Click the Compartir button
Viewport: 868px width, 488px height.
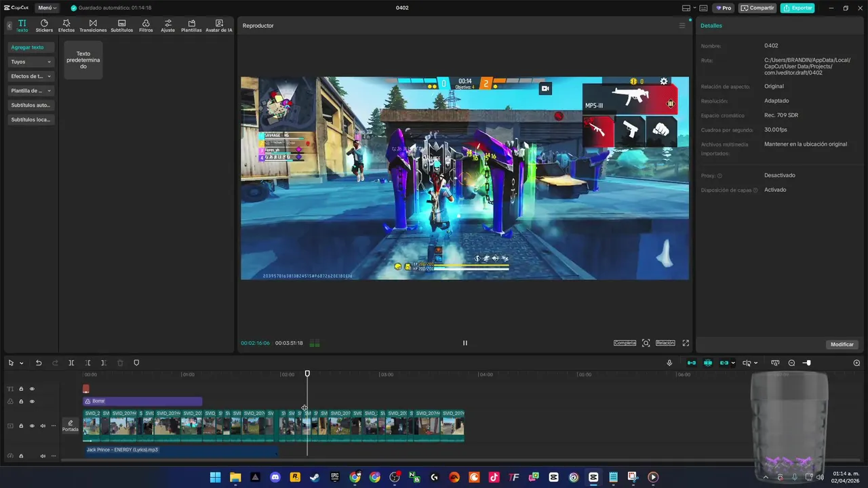point(757,8)
